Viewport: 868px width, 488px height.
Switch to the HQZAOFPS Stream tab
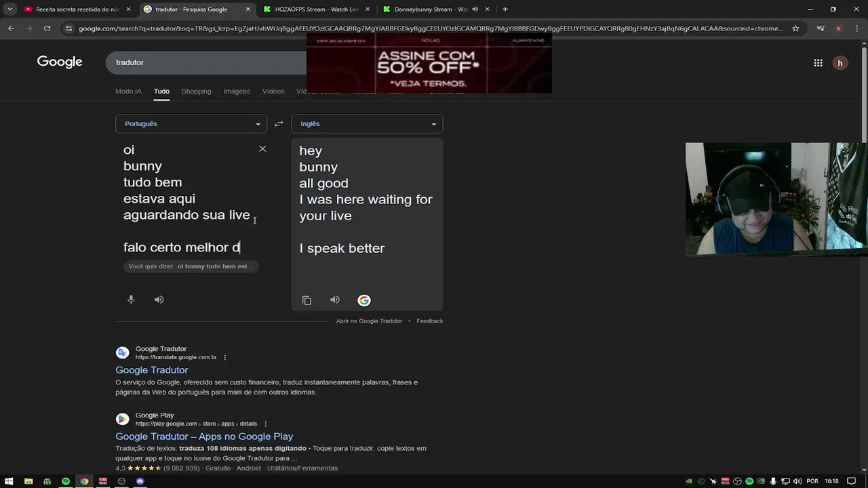click(316, 9)
